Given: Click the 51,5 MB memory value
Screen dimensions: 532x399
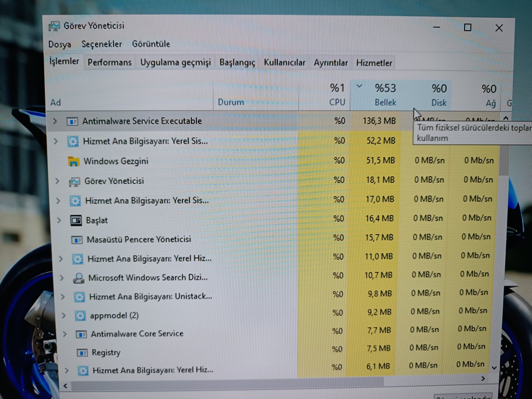Looking at the screenshot, I should pos(381,160).
